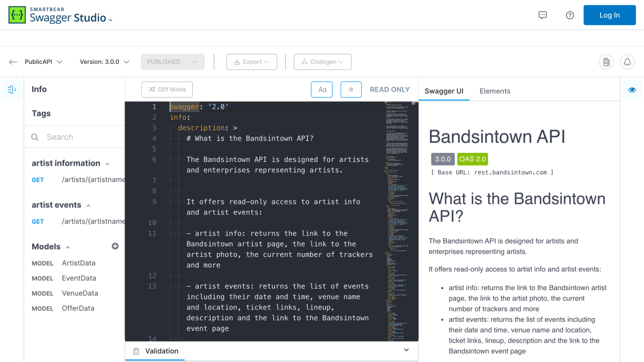The image size is (644, 362).
Task: Open the Version 3.0.0 dropdown
Action: pos(105,62)
